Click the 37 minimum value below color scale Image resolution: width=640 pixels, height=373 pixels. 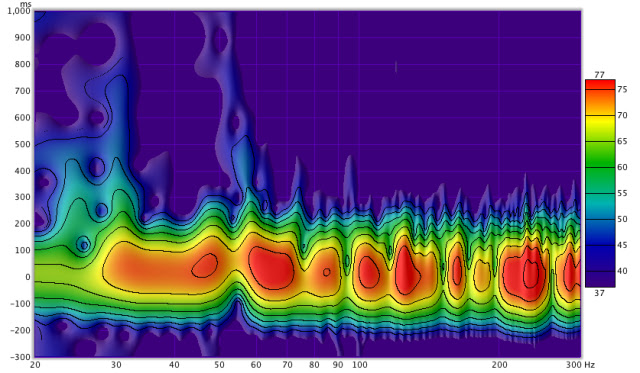click(x=599, y=293)
